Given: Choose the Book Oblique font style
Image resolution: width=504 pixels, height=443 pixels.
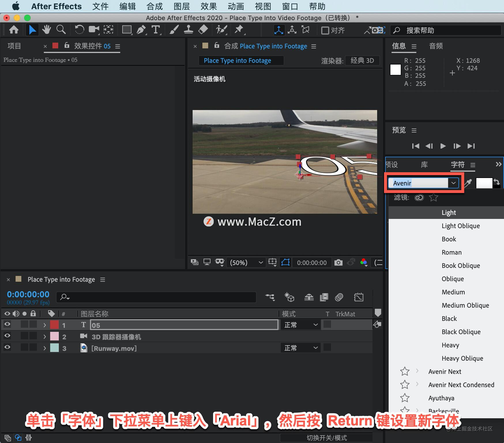Looking at the screenshot, I should tap(461, 266).
